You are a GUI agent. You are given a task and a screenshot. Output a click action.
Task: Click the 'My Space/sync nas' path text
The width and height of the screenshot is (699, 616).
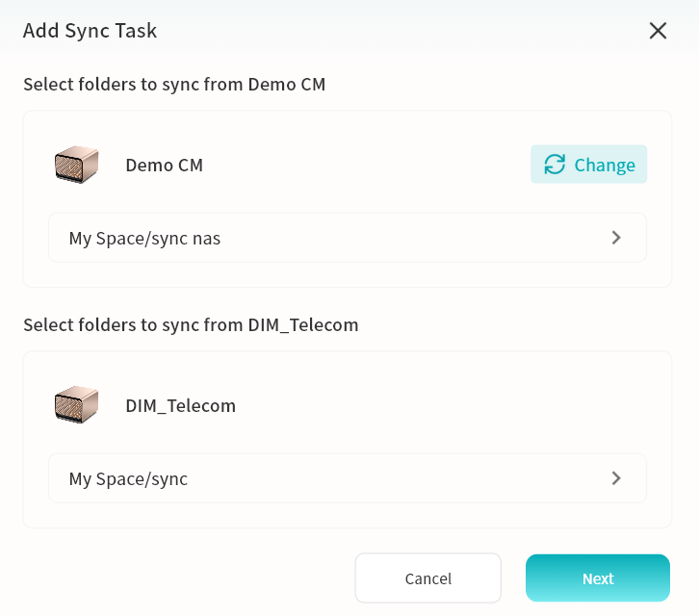(x=144, y=238)
